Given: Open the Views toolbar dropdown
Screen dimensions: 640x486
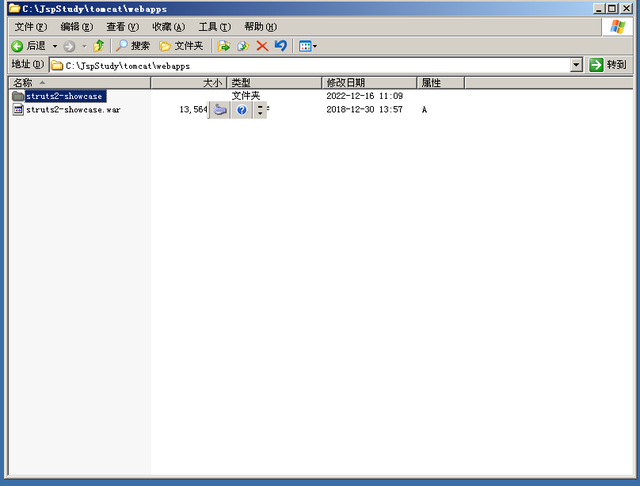Looking at the screenshot, I should coord(308,46).
